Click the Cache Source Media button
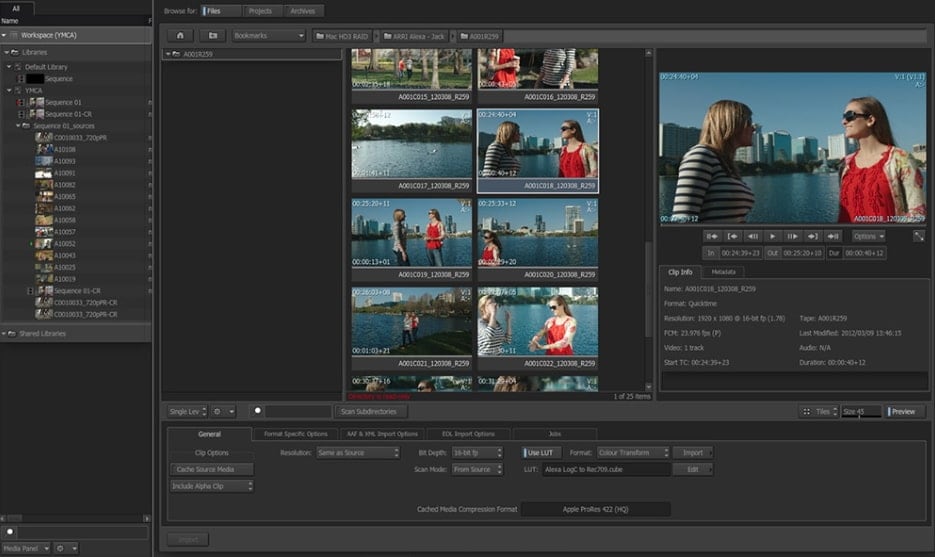Image resolution: width=935 pixels, height=557 pixels. click(x=210, y=469)
